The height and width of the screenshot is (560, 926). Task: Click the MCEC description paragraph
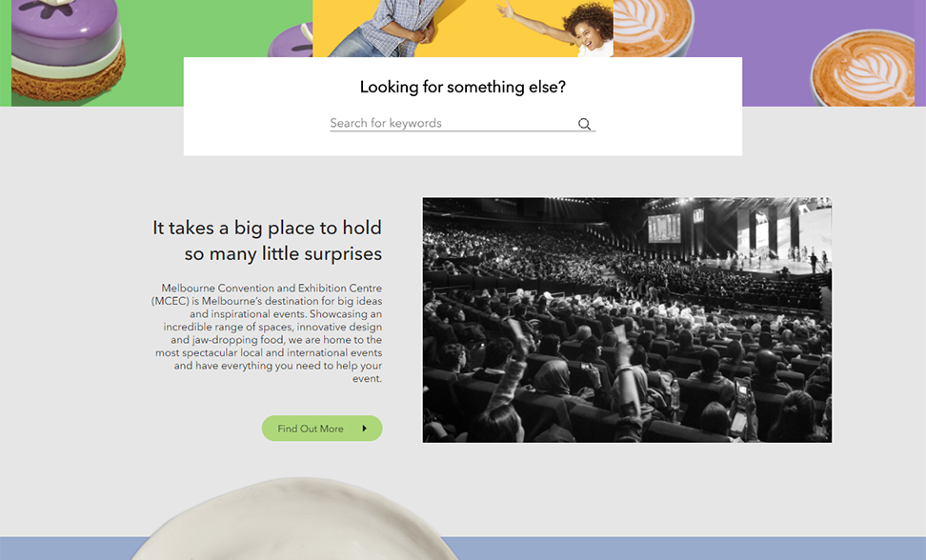point(267,333)
